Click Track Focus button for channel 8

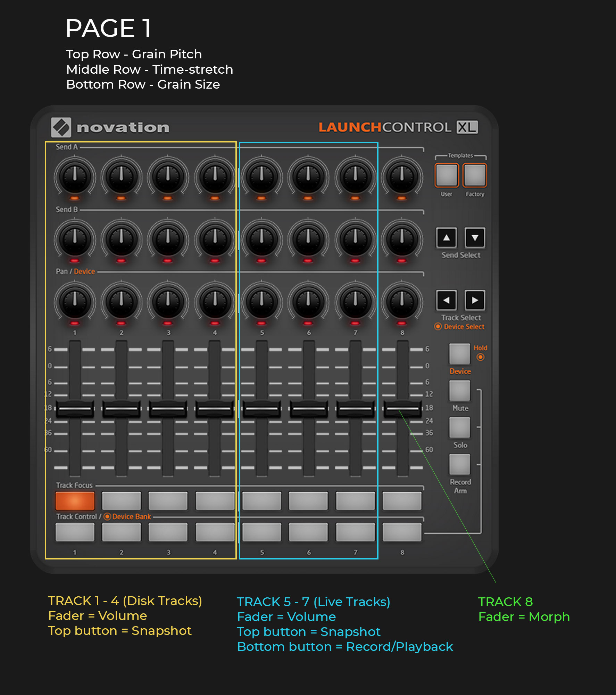402,501
